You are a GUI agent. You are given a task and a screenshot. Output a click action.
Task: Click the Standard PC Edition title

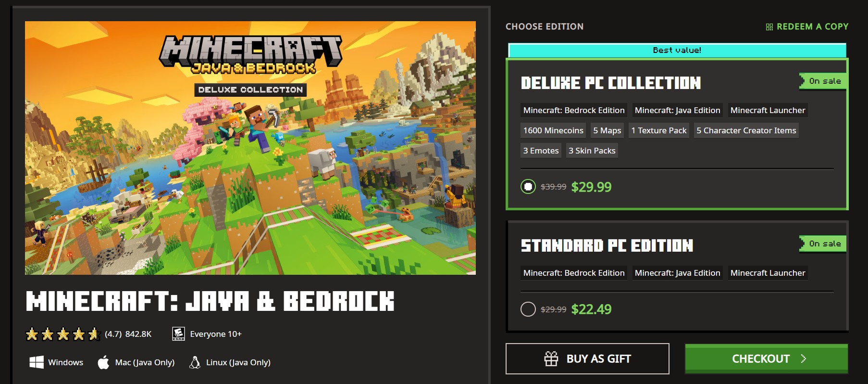607,245
